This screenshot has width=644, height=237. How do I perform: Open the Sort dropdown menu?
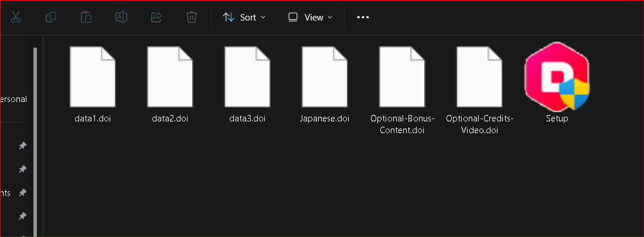244,17
